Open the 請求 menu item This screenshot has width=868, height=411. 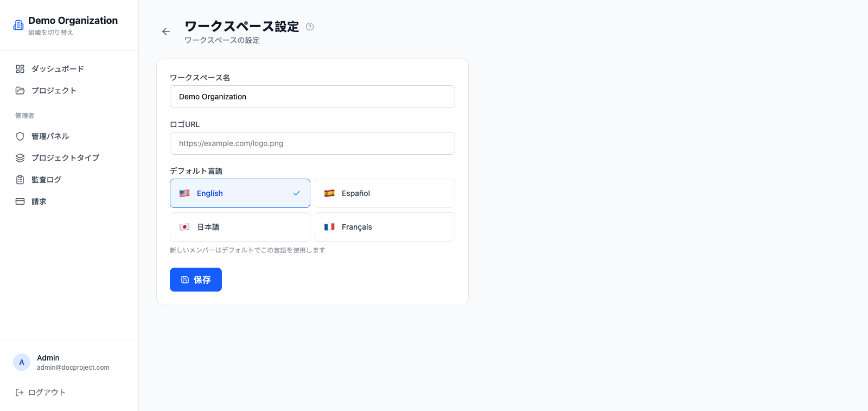69,201
